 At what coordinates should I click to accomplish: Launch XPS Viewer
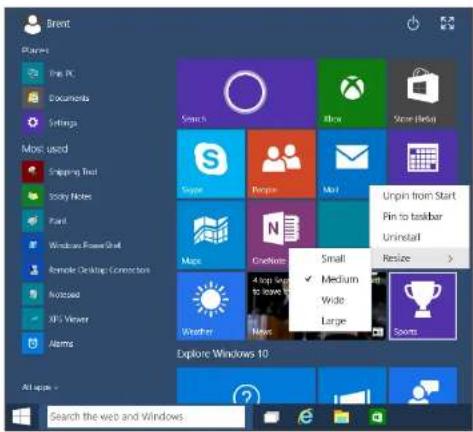point(56,319)
